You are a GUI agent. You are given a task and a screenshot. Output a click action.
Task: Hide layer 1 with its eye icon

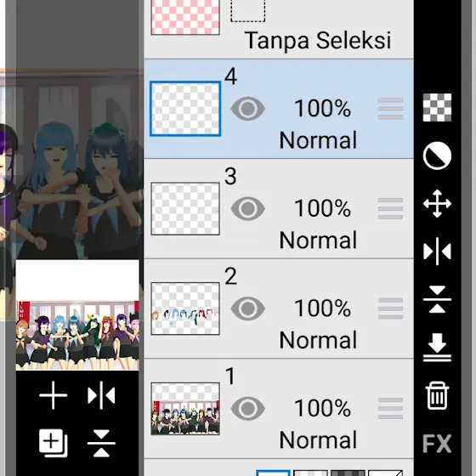coord(247,408)
